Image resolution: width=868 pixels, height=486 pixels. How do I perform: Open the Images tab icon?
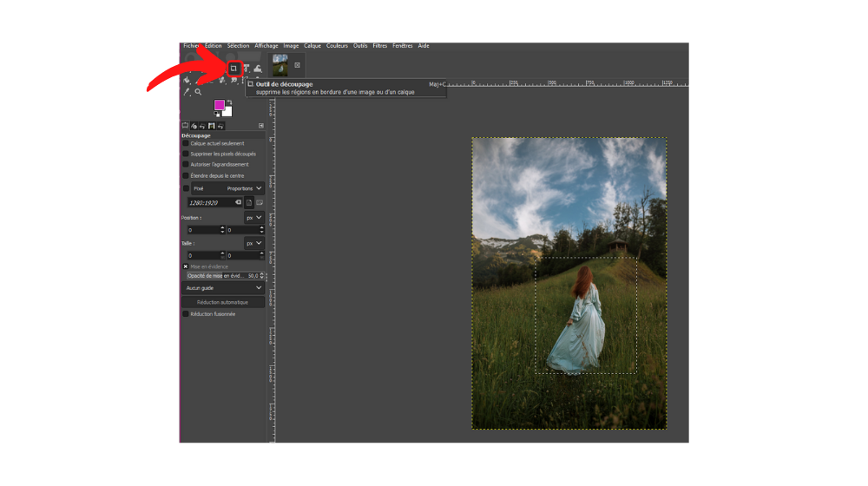pos(212,126)
